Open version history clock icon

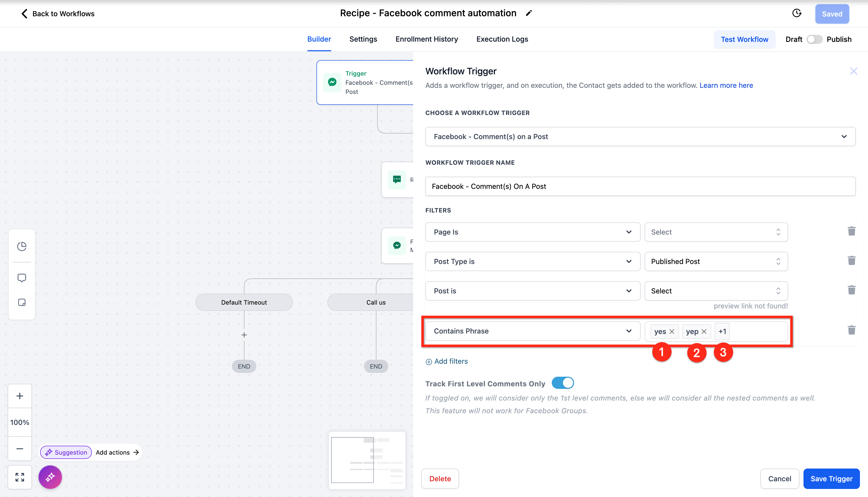click(x=796, y=13)
